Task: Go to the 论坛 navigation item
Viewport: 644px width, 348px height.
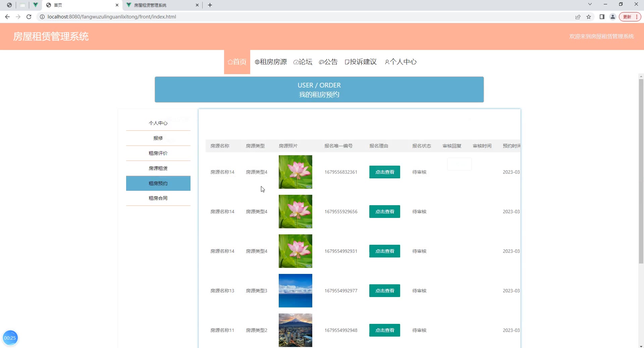Action: (303, 62)
